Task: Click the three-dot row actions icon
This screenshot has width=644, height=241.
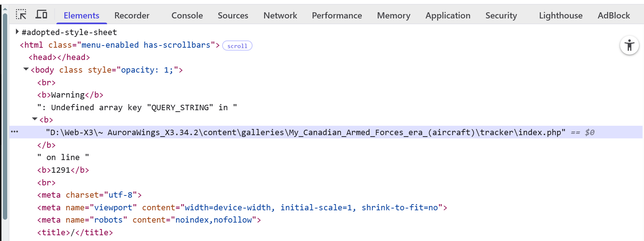Action: pos(14,132)
